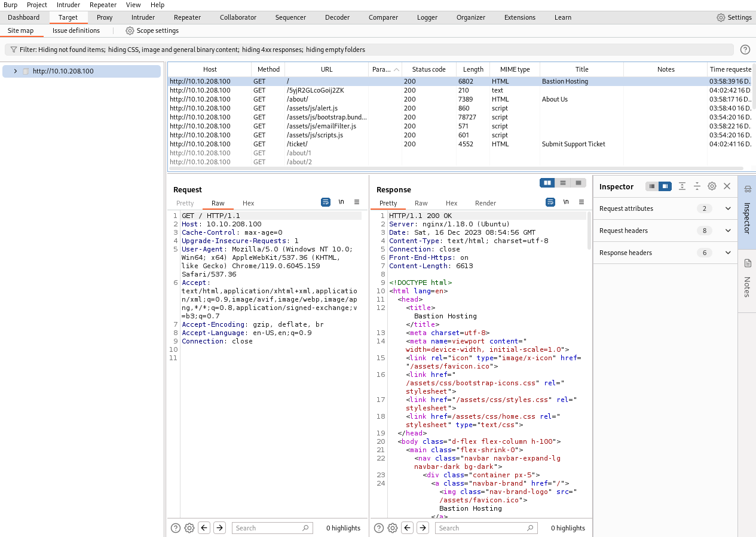
Task: Collapse all Inspector sections icon
Action: point(697,186)
